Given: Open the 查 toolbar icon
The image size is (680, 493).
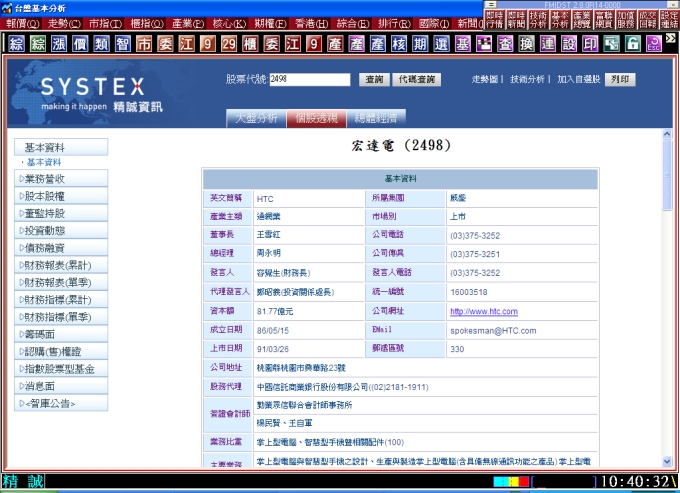Looking at the screenshot, I should click(505, 44).
